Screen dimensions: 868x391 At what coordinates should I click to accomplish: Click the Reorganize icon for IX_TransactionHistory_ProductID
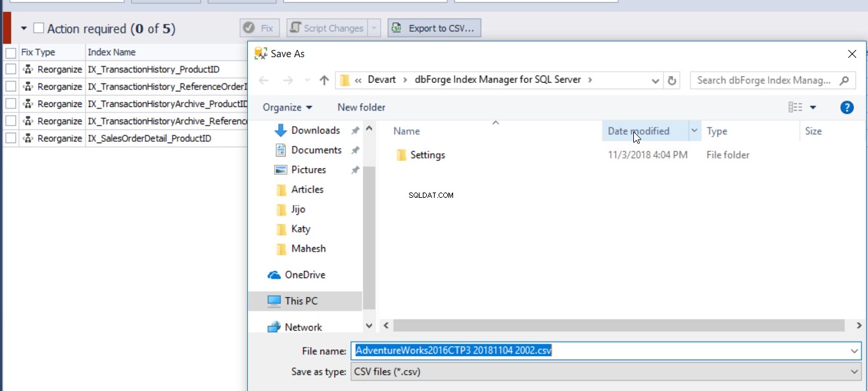(28, 69)
